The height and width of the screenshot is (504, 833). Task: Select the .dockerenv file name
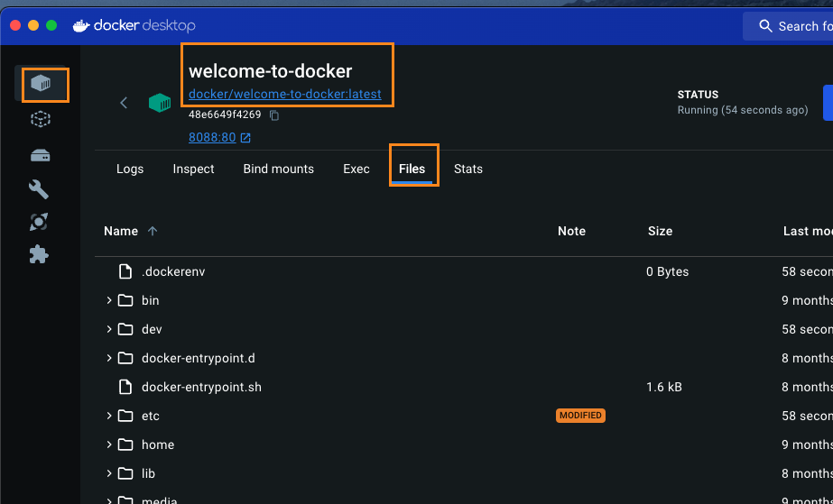(173, 271)
